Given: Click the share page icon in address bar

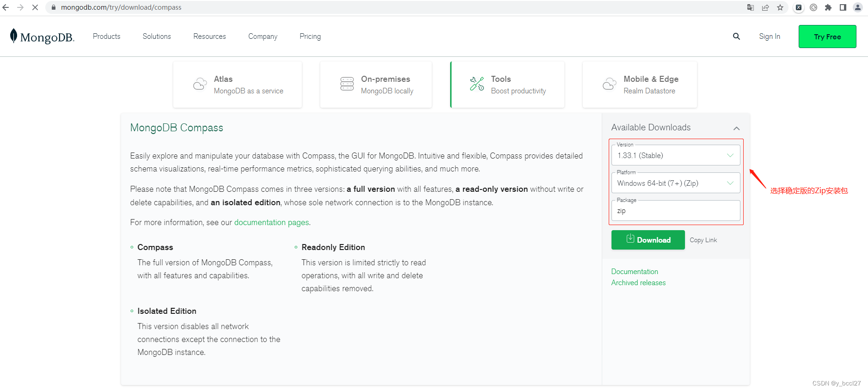Looking at the screenshot, I should tap(765, 7).
